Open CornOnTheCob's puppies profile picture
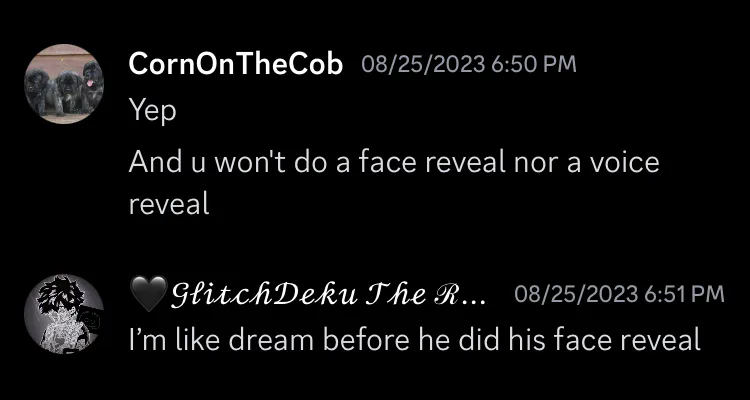750x400 pixels. (64, 84)
